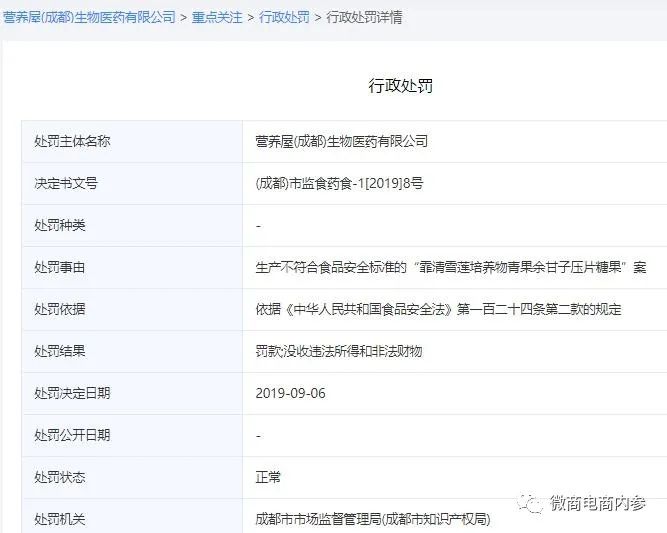This screenshot has height=533, width=667.
Task: Select the 处罚状态 label cell
Action: [x=132, y=477]
